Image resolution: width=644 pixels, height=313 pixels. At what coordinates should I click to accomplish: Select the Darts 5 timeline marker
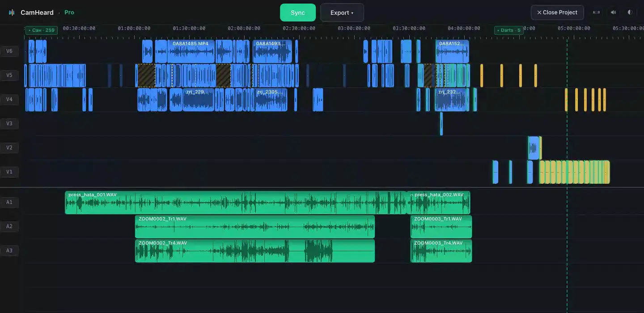tap(509, 30)
